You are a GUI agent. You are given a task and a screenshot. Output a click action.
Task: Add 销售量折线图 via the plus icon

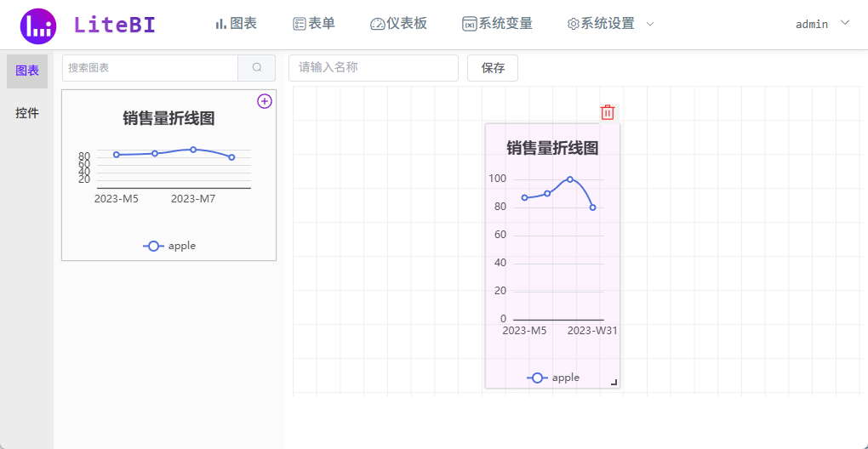(x=265, y=100)
